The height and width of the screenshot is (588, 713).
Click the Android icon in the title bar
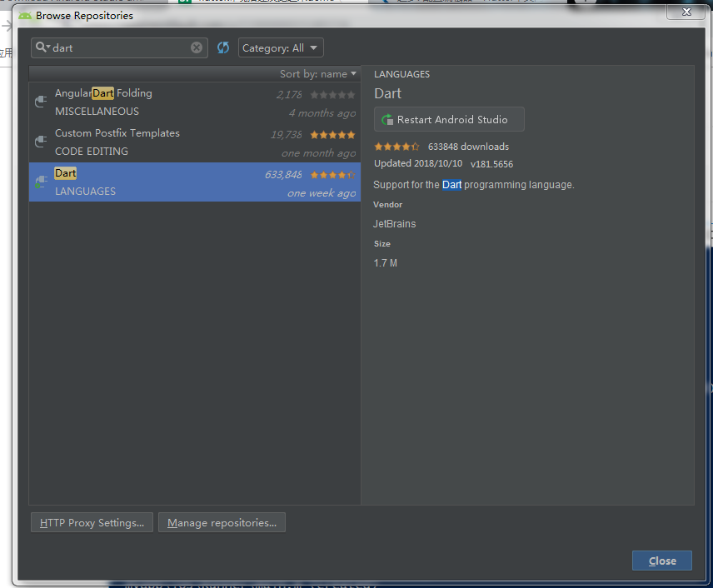[x=25, y=16]
